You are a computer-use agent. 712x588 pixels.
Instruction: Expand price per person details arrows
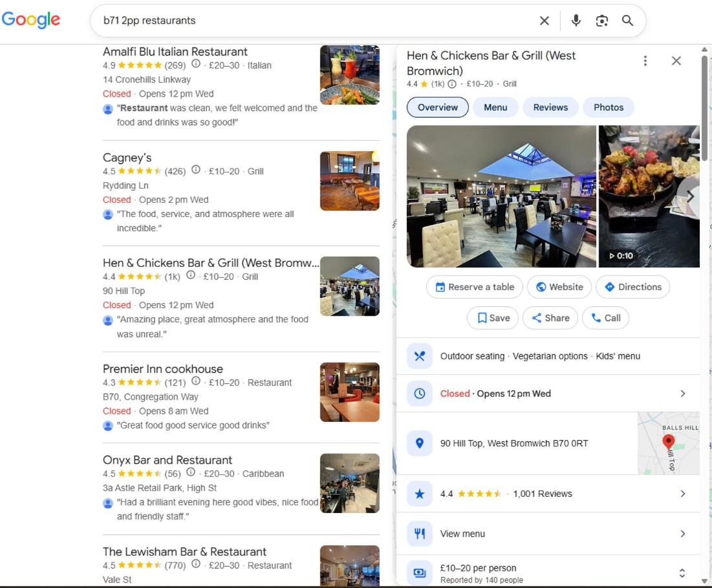682,573
